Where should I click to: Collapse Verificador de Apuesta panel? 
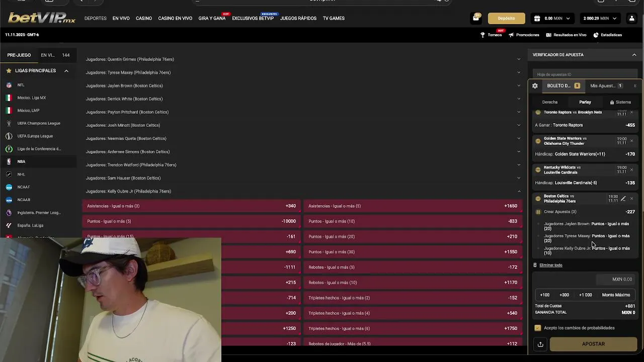(x=634, y=55)
